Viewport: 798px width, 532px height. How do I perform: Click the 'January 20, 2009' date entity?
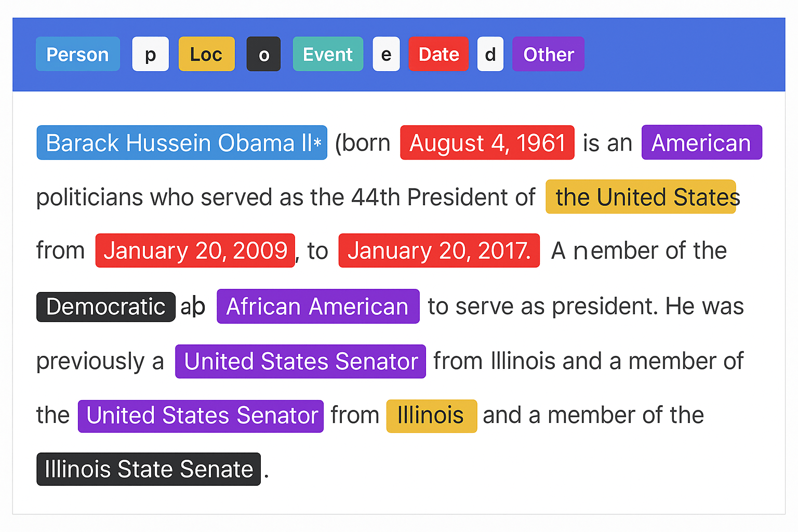[195, 251]
